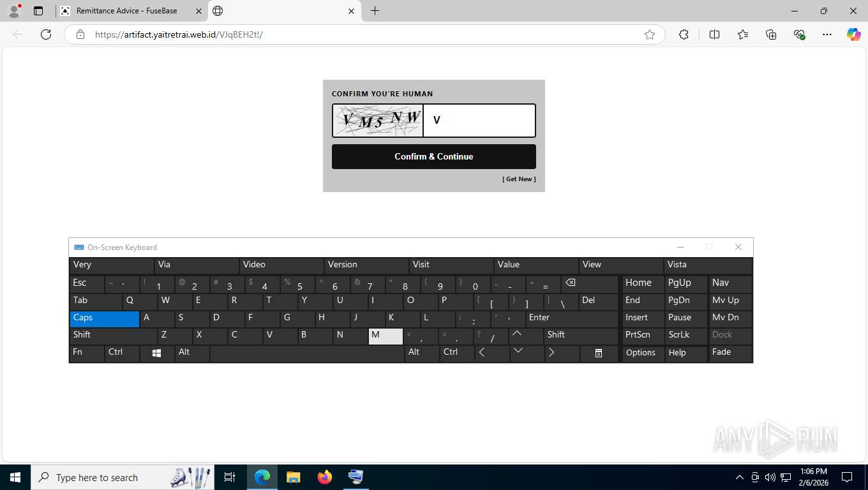The image size is (868, 490).
Task: Click the distorted captcha image
Action: click(x=378, y=121)
